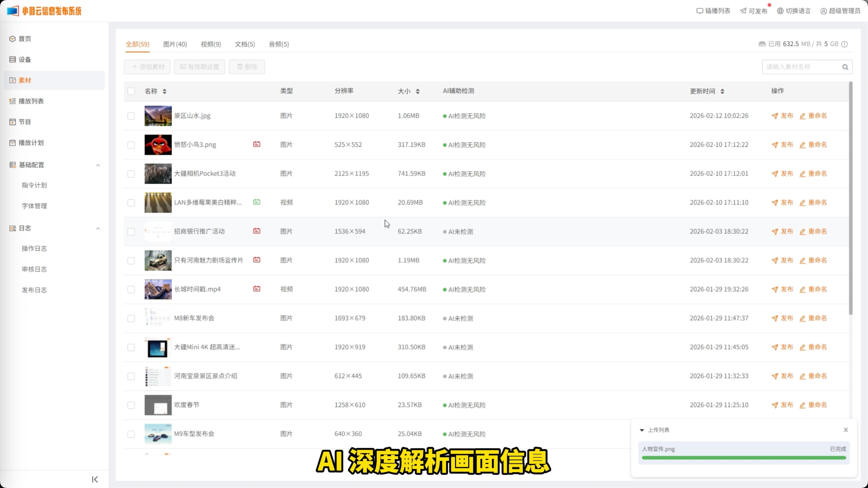Collapse the sidebar with the arrow icon
The image size is (868, 488).
(x=95, y=479)
